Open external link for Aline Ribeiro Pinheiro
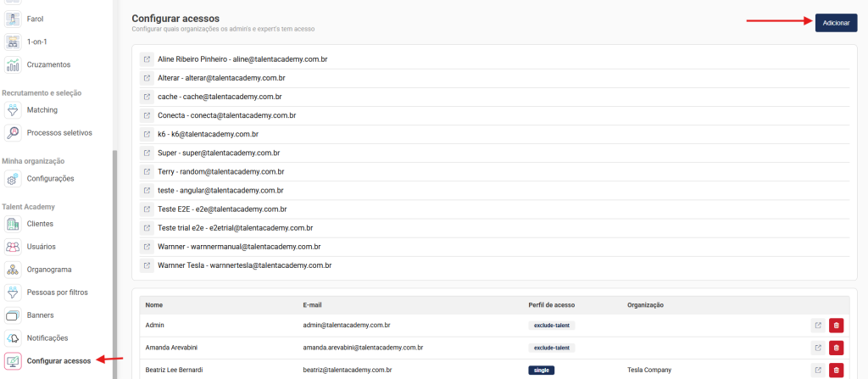 click(147, 59)
